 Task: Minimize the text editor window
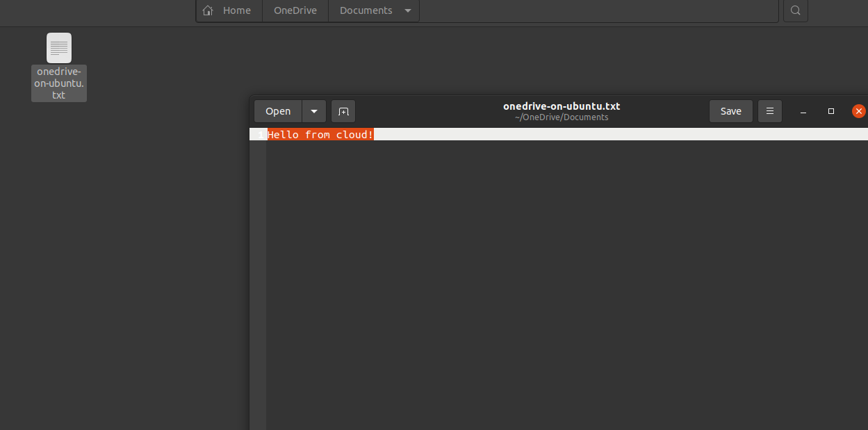pos(803,111)
